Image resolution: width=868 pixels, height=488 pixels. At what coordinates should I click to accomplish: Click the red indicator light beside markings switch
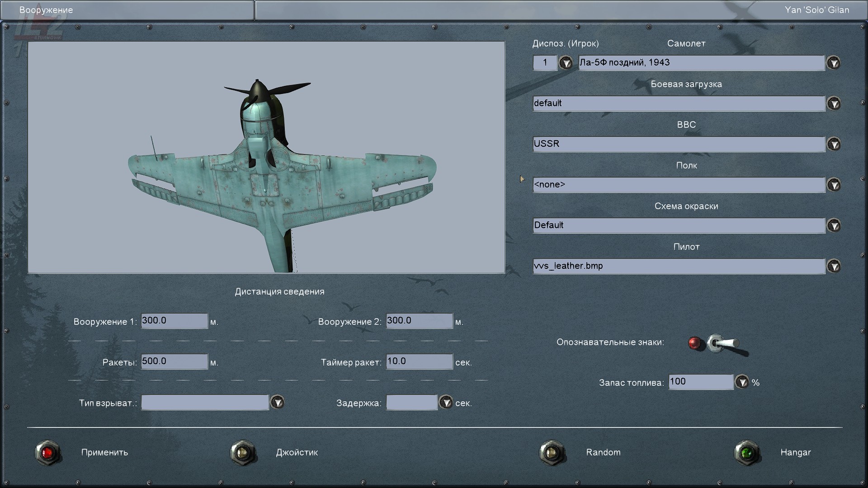pyautogui.click(x=695, y=343)
